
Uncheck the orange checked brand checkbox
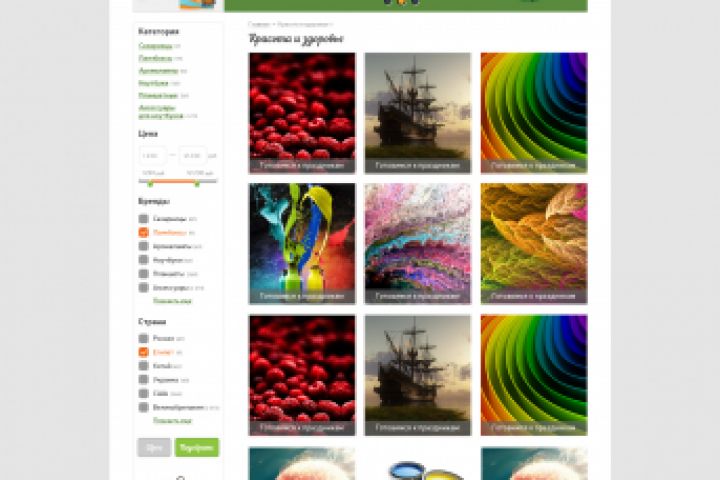143,232
